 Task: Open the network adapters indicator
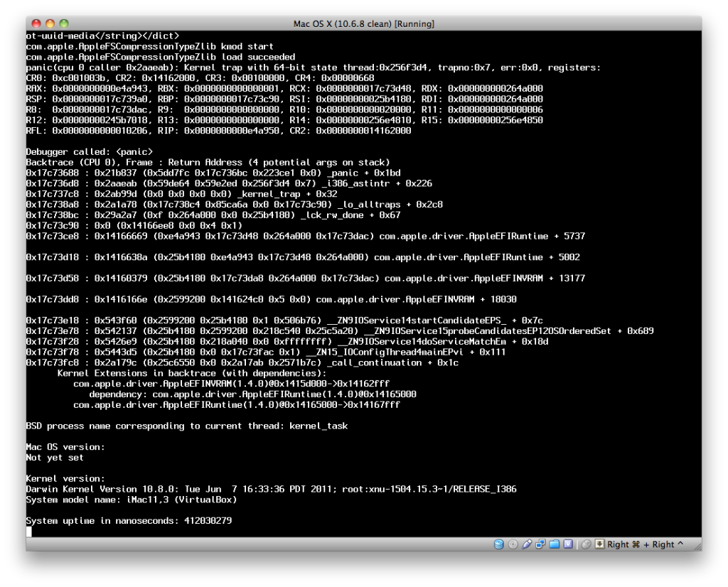[540, 544]
